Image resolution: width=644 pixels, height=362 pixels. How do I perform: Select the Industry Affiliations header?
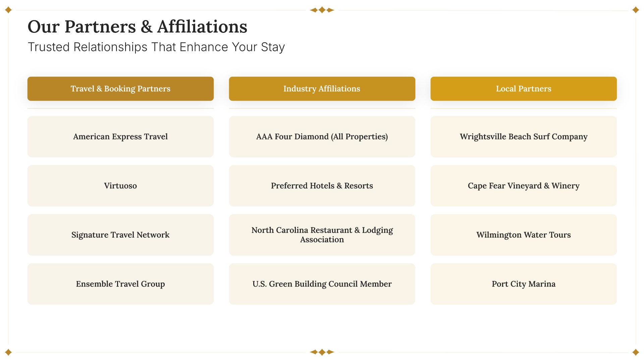click(x=322, y=89)
